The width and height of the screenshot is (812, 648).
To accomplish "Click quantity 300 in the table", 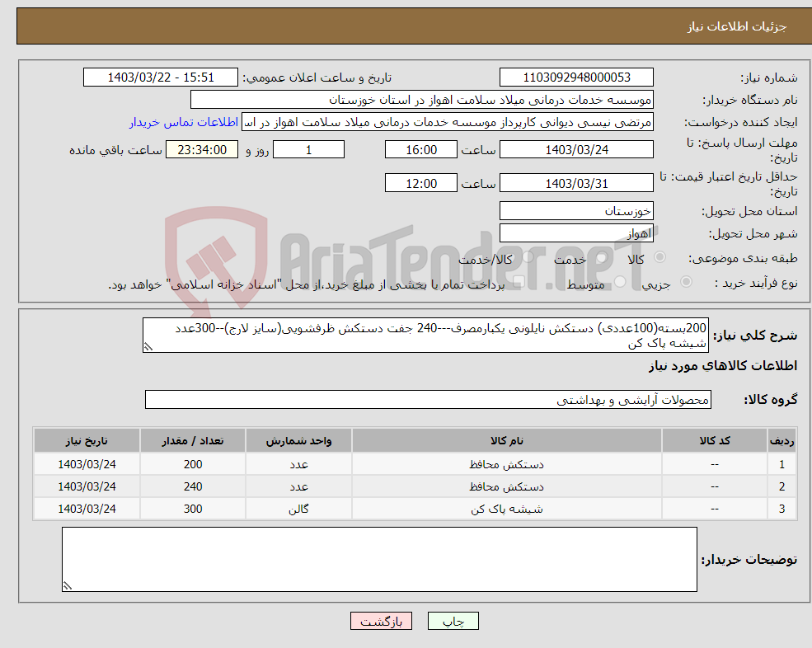I will click(193, 509).
